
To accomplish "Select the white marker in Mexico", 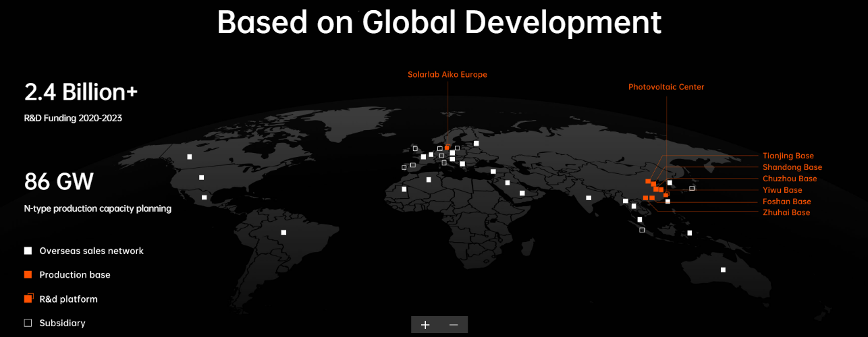I will (204, 197).
